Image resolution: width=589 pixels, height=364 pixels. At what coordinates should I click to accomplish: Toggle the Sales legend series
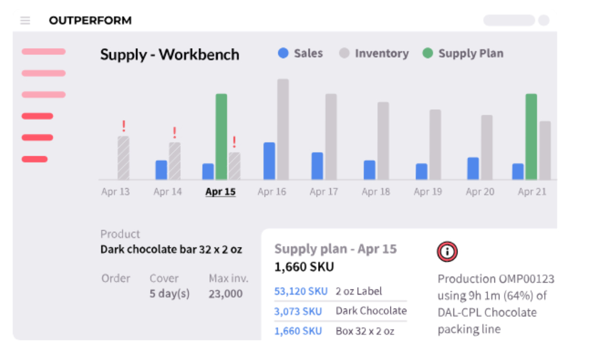click(x=301, y=53)
